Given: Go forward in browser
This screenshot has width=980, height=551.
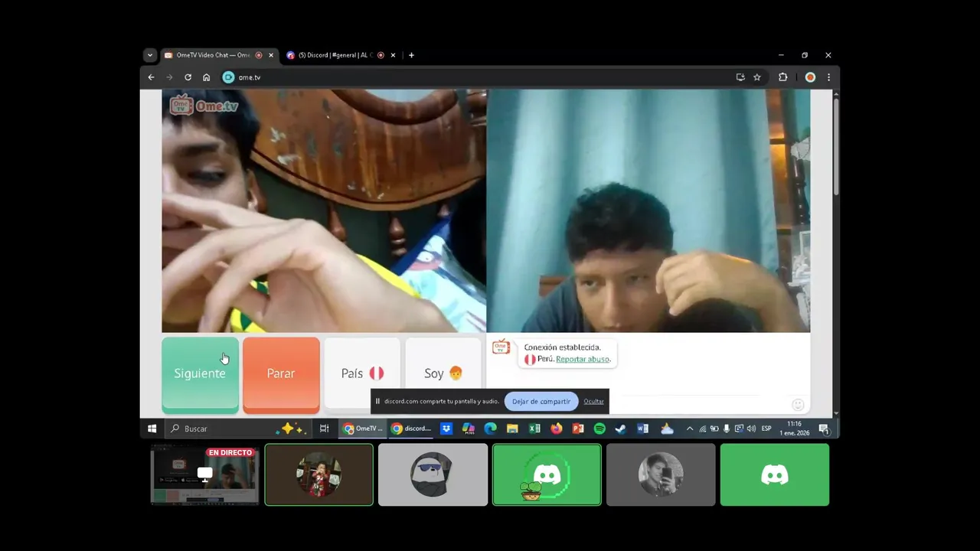Looking at the screenshot, I should coord(169,77).
